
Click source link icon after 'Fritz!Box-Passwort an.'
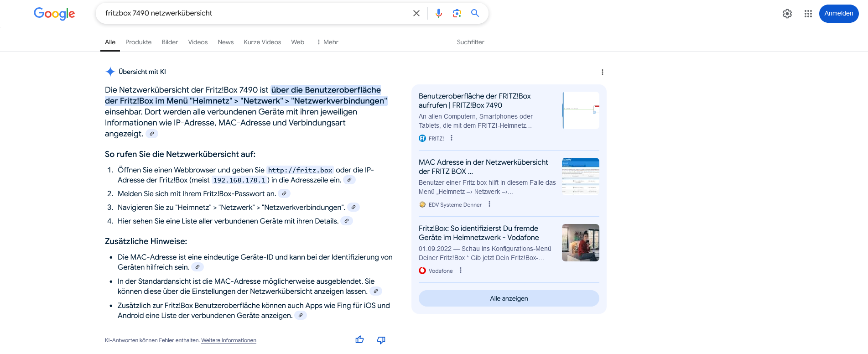click(284, 193)
